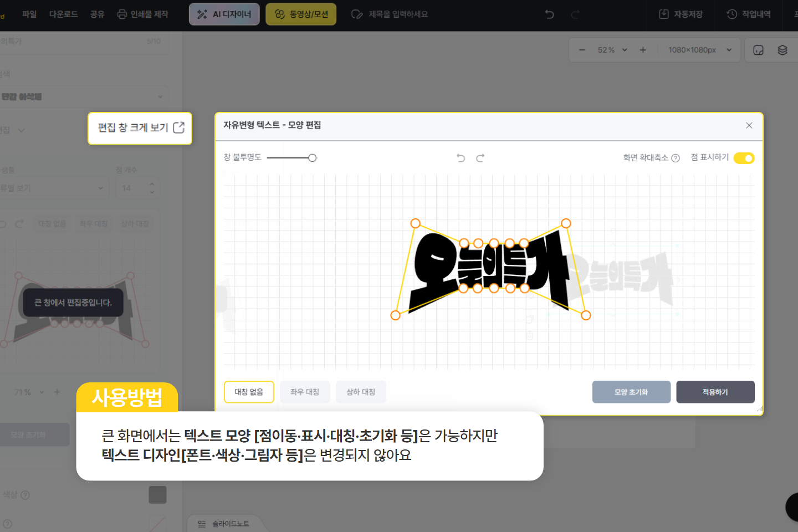Click help icon next to 화면 확대축소

676,158
